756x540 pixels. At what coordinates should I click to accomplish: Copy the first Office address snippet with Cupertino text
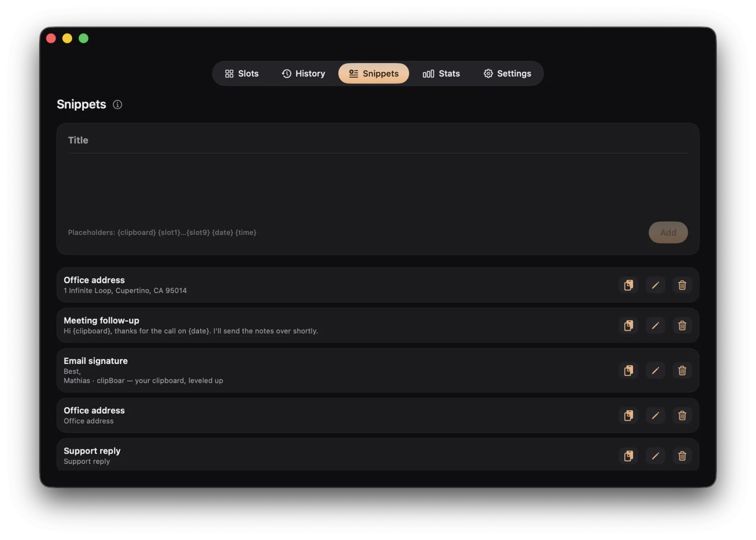click(628, 285)
